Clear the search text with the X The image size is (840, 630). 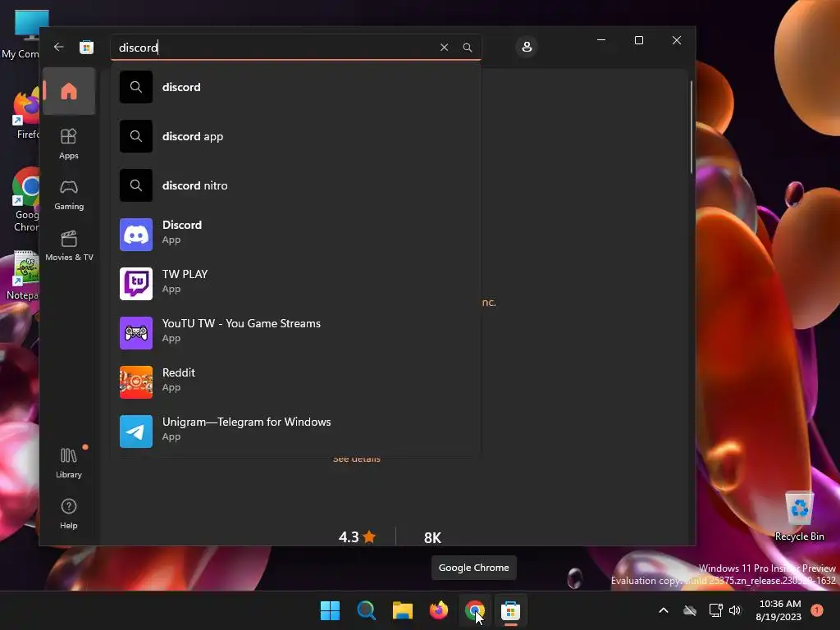click(x=444, y=47)
